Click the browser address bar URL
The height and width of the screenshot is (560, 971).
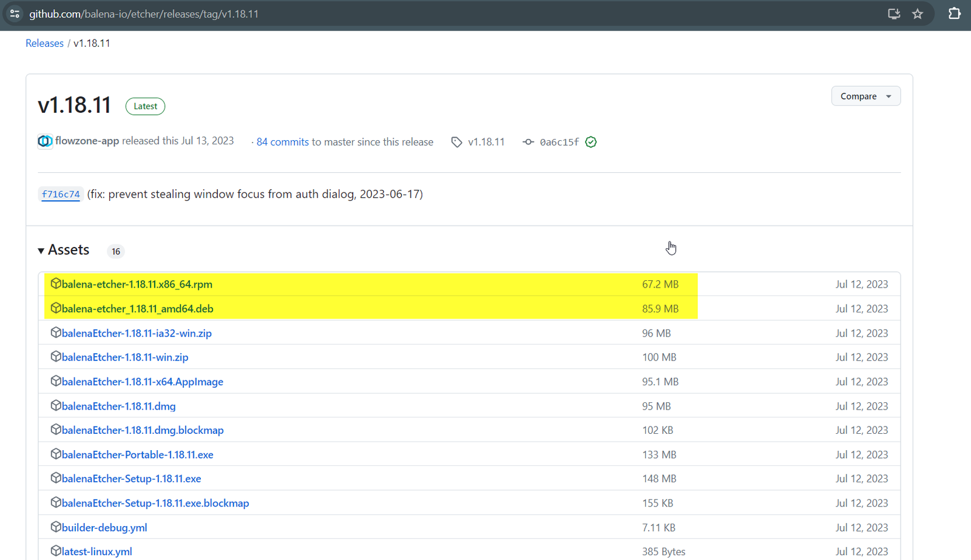(x=144, y=13)
